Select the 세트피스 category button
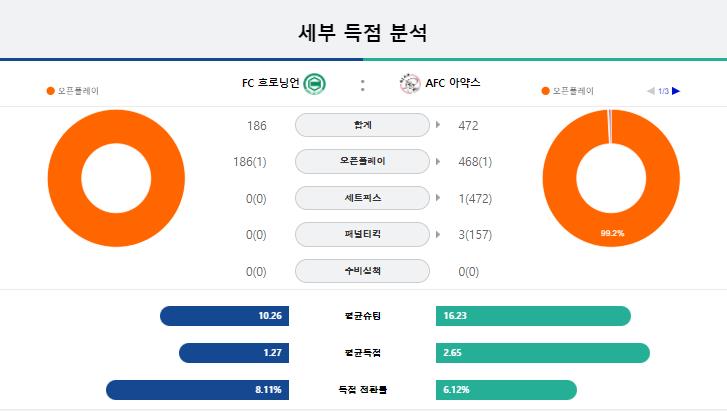The image size is (727, 411). coord(363,198)
